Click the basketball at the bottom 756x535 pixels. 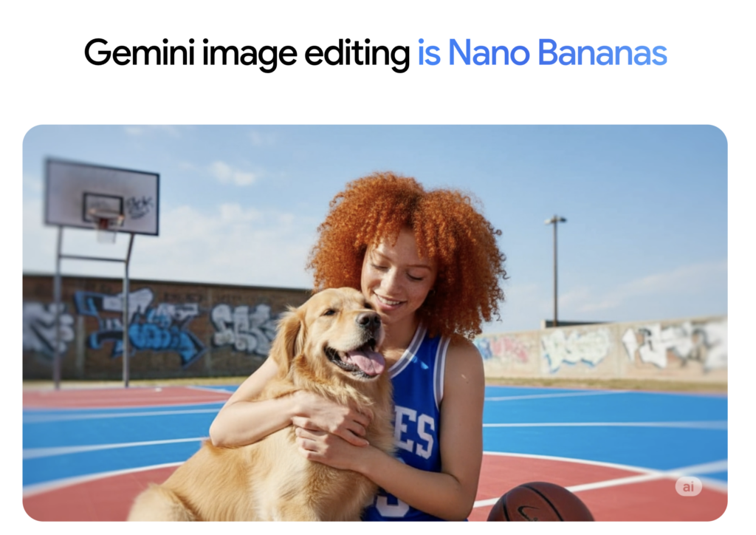pos(540,502)
